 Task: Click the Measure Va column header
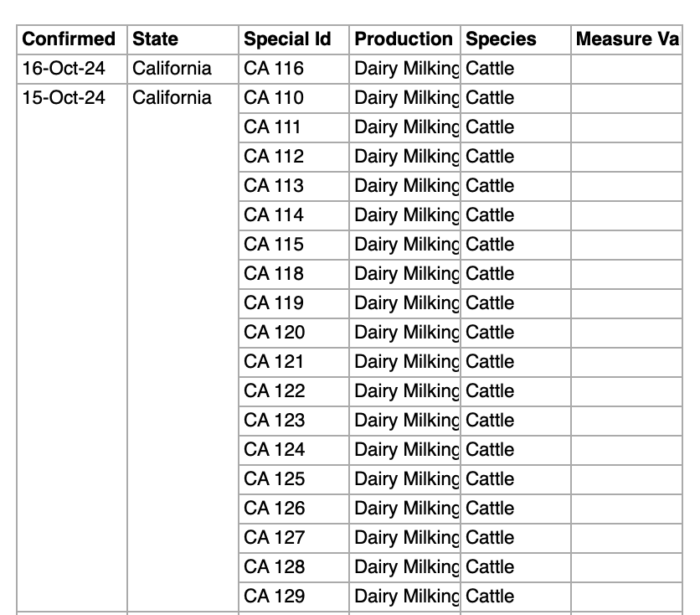pyautogui.click(x=627, y=39)
